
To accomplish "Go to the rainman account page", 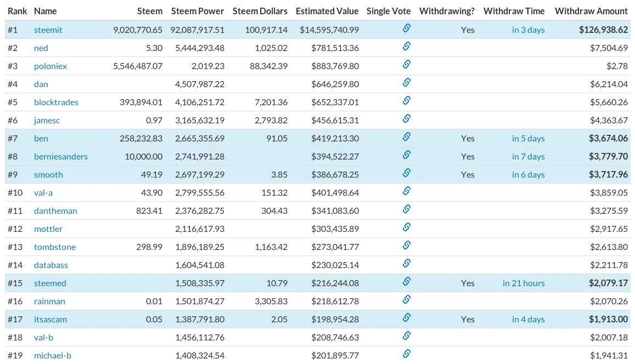I will (49, 302).
